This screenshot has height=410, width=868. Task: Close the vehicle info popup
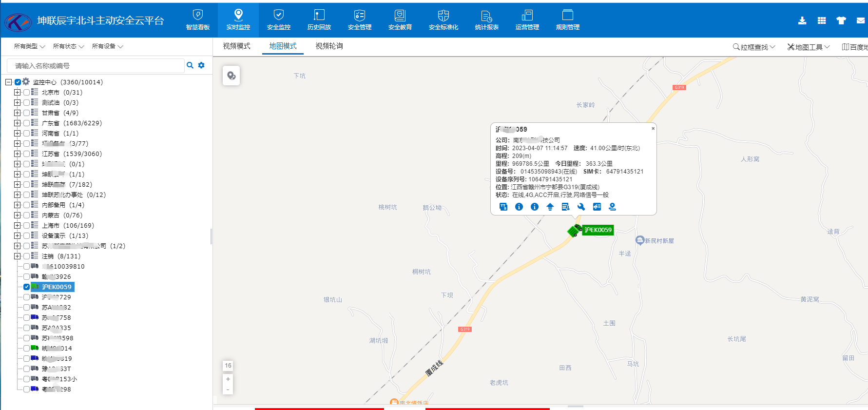[x=653, y=129]
